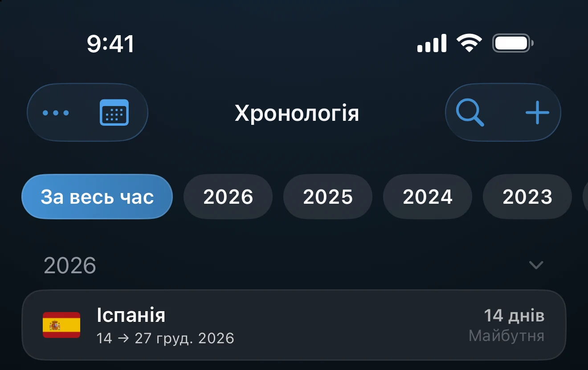Tap the "14 → 27 груд. 2026" date text

[165, 338]
